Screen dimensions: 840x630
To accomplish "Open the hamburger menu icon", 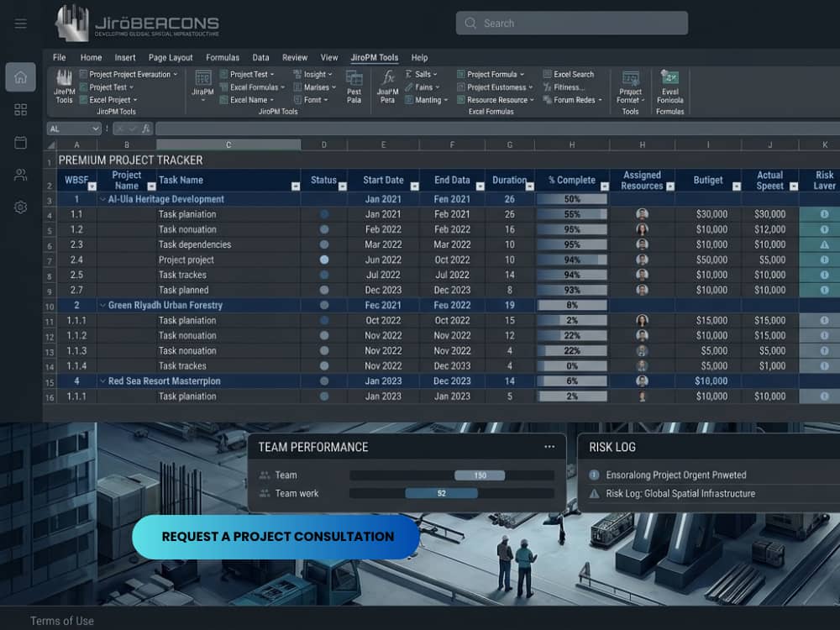I will [x=20, y=24].
